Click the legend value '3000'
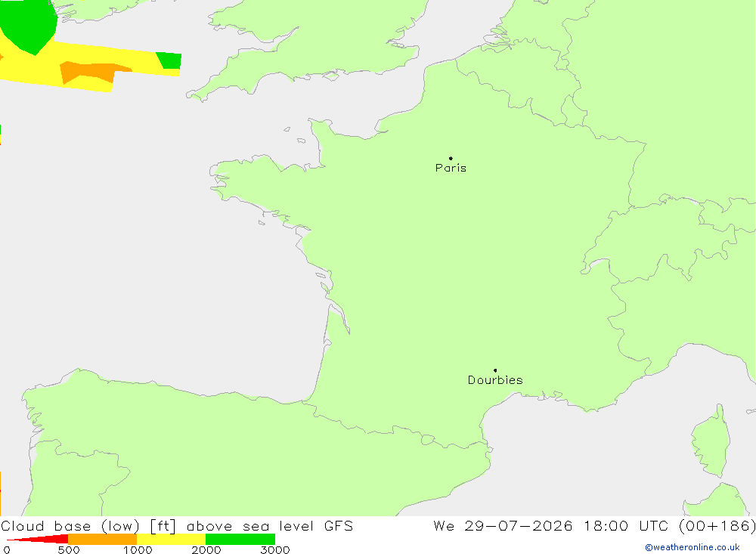756x554 pixels. pos(275,549)
